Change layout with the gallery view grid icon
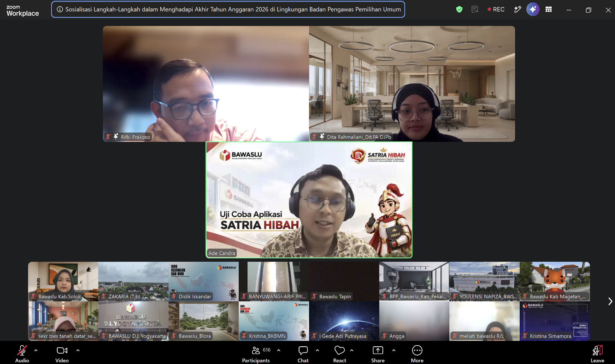 click(549, 9)
